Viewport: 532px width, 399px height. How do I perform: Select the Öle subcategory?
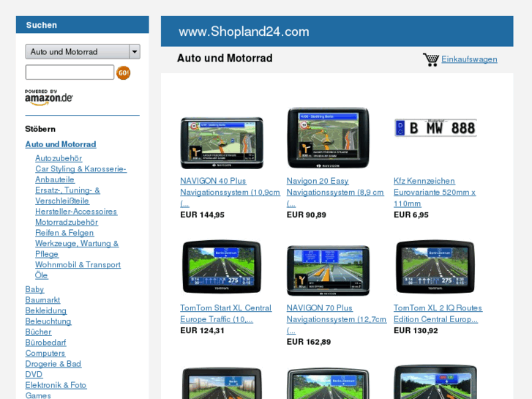coord(42,275)
